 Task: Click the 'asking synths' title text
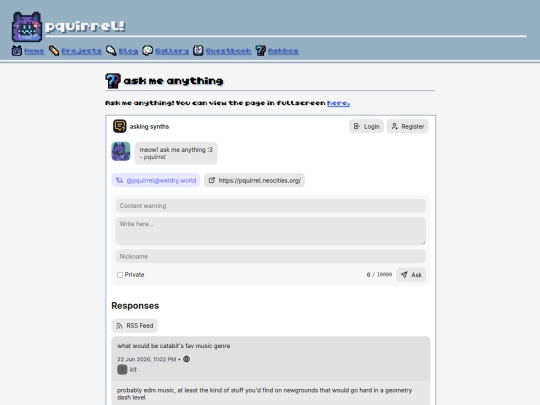tap(149, 126)
